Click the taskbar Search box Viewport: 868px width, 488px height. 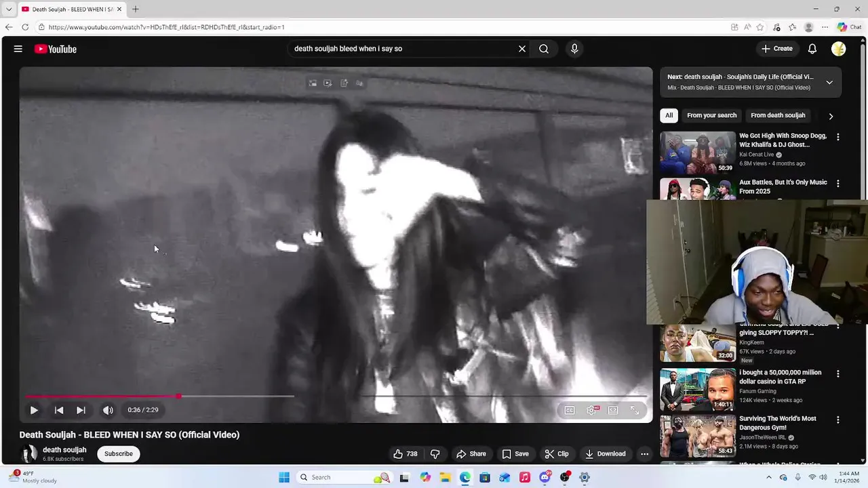[x=344, y=477]
